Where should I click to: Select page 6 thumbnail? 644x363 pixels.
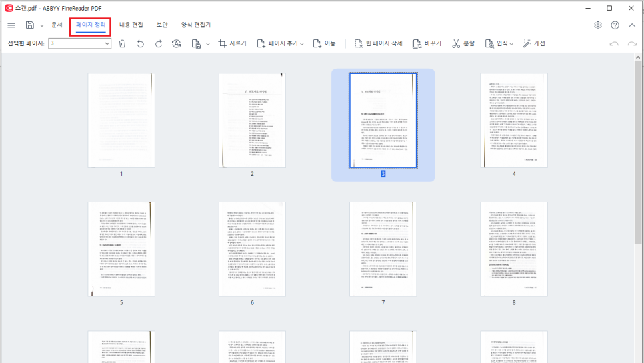point(252,249)
